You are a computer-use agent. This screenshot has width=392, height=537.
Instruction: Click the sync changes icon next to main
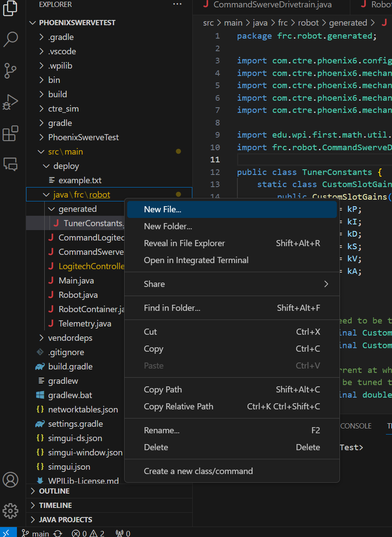[x=57, y=533]
